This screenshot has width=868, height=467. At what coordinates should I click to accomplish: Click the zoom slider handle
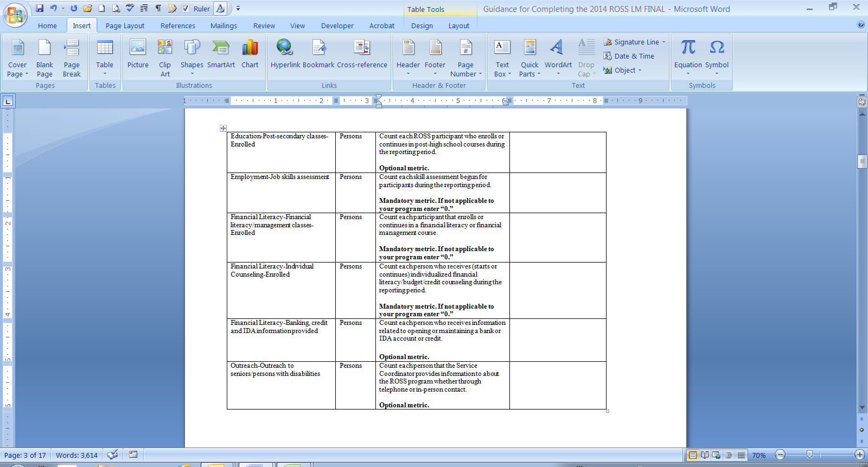click(809, 455)
